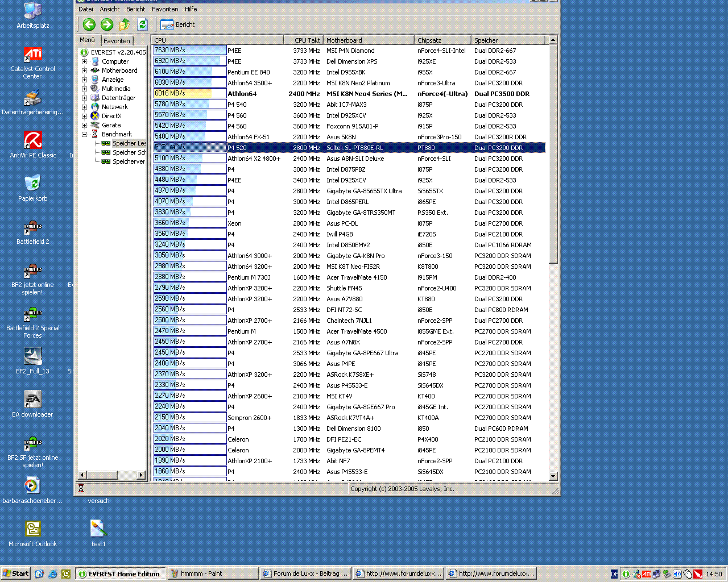Click the Up level toolbar icon
Screen dimensions: 728x582
tap(125, 24)
